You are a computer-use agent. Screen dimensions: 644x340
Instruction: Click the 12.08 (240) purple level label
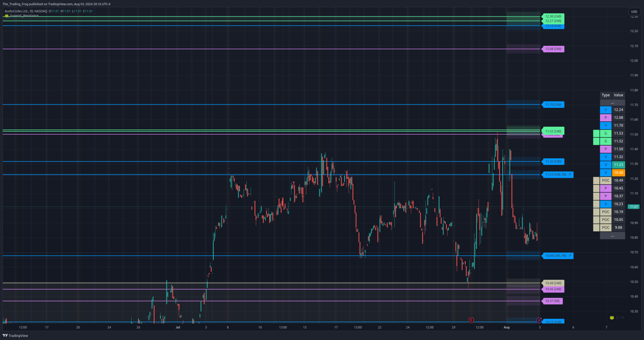(553, 49)
